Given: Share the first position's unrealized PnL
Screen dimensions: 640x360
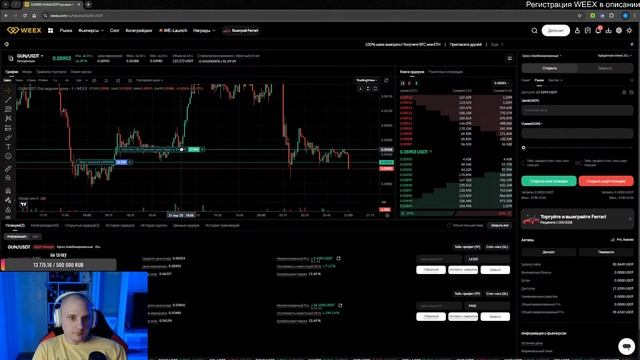Looking at the screenshot, I should (x=338, y=258).
